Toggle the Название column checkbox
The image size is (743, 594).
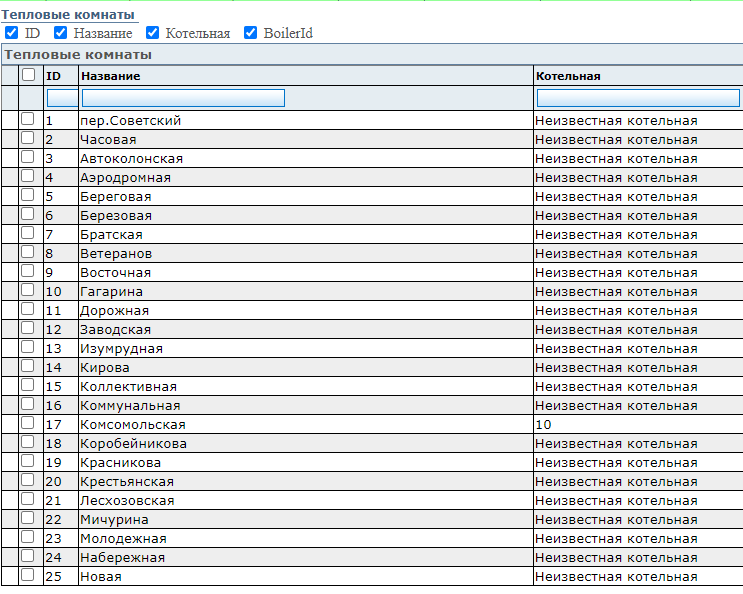tap(61, 33)
